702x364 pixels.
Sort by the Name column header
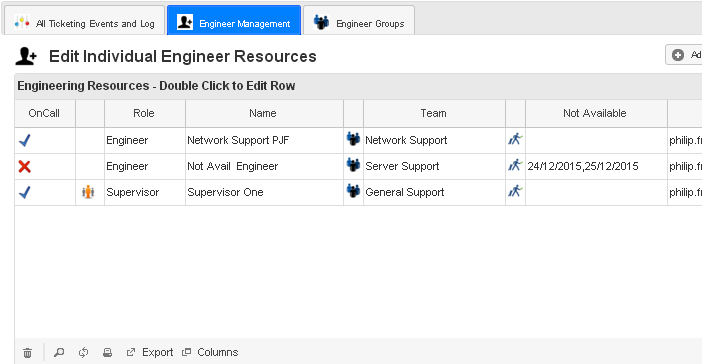[262, 113]
